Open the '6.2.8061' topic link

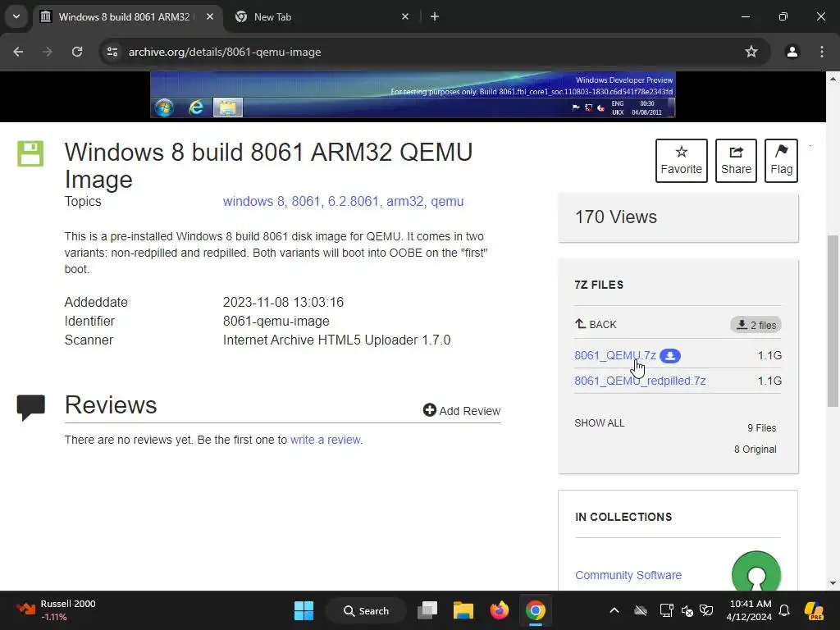(353, 202)
